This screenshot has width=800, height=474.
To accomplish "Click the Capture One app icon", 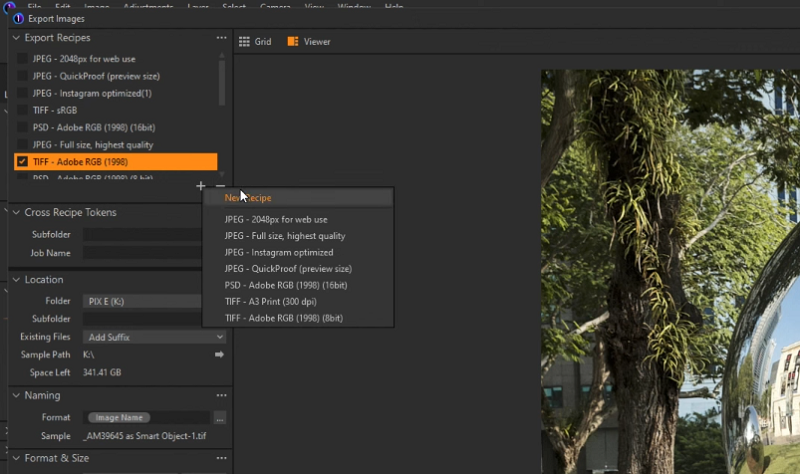I will pyautogui.click(x=18, y=19).
